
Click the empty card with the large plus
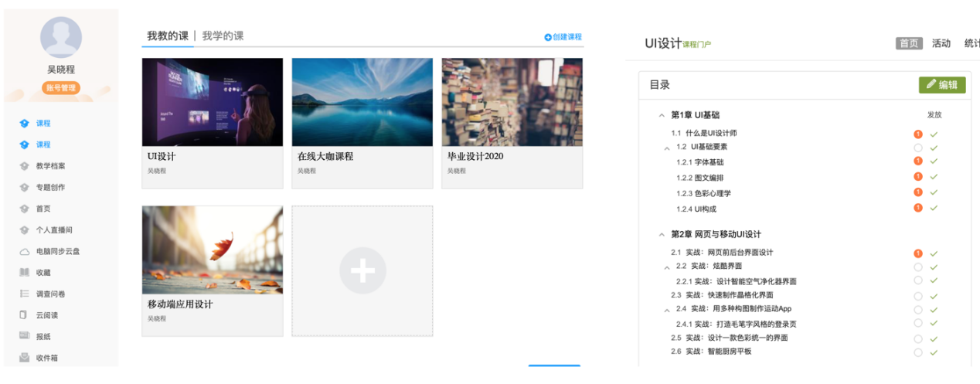(x=362, y=271)
